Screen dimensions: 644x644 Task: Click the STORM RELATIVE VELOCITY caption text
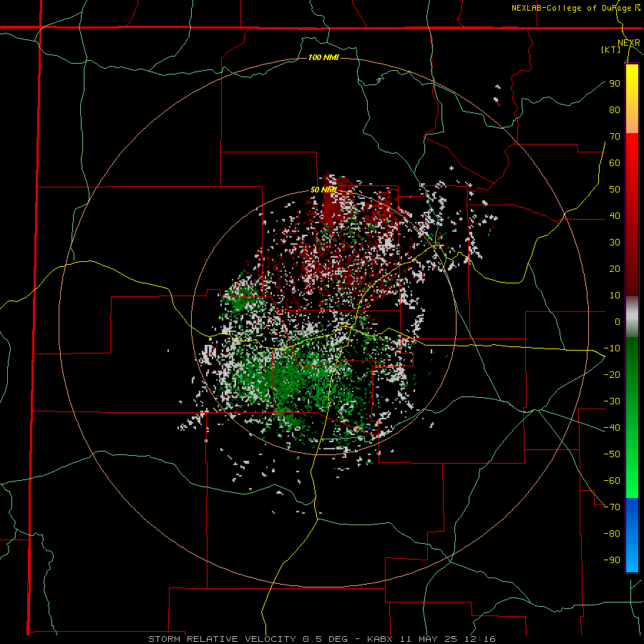pyautogui.click(x=222, y=639)
